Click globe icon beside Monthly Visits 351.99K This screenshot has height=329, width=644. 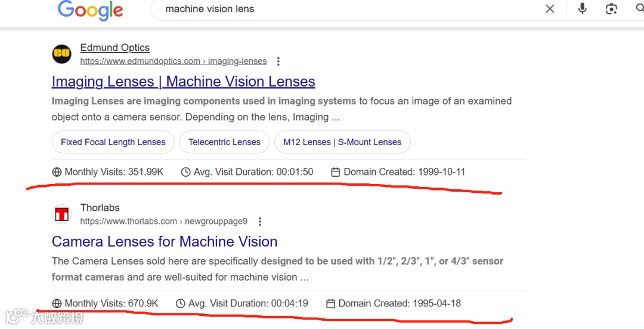(x=57, y=172)
